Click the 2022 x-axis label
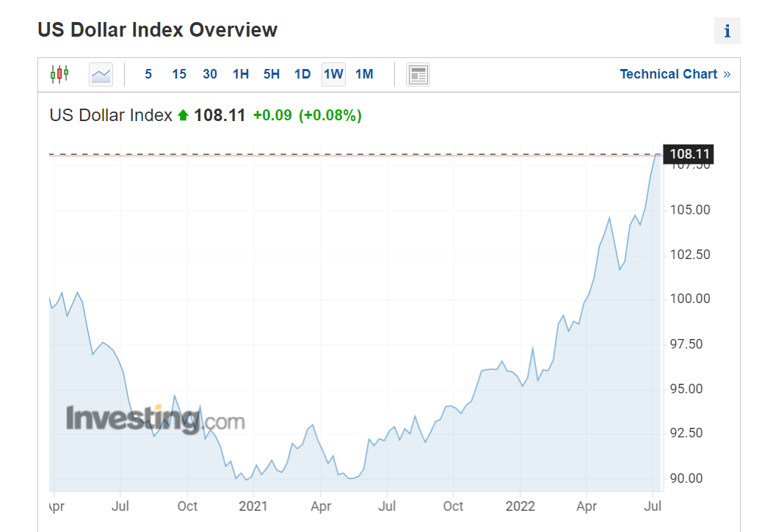The image size is (762, 532). pyautogui.click(x=520, y=506)
